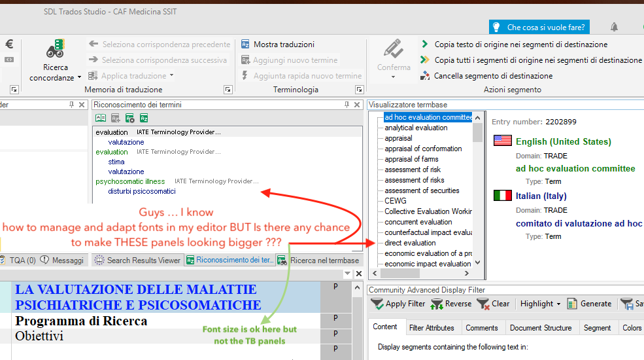
Task: Click add term icon in Riconoscimento toolbar
Action: (116, 118)
